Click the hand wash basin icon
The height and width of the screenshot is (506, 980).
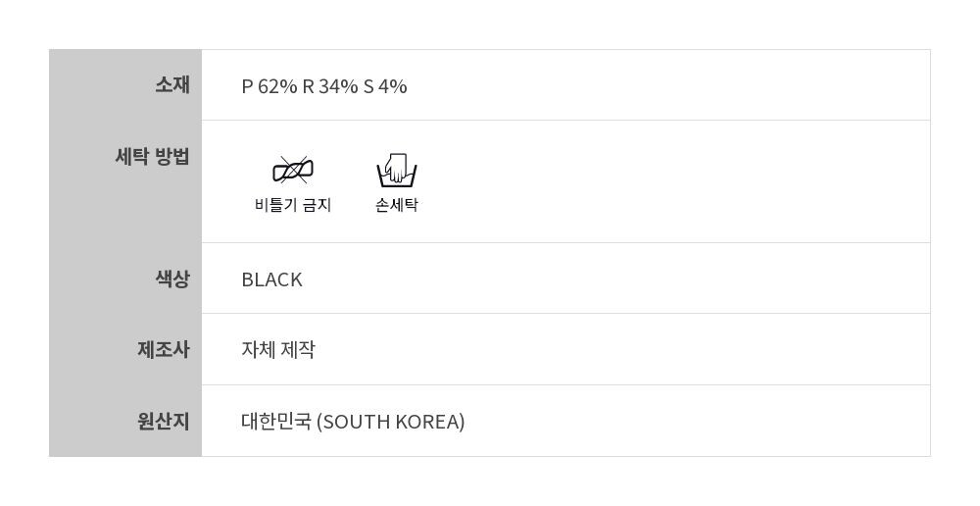(x=397, y=171)
